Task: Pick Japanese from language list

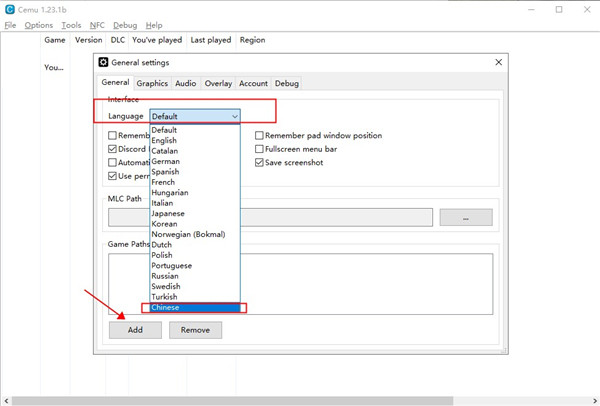Action: (x=195, y=214)
